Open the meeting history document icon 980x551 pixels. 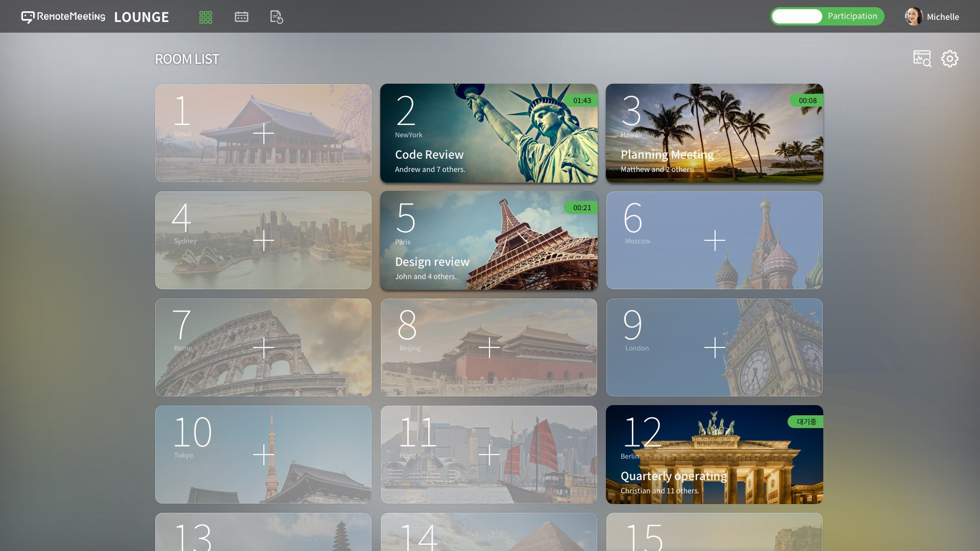click(x=276, y=17)
